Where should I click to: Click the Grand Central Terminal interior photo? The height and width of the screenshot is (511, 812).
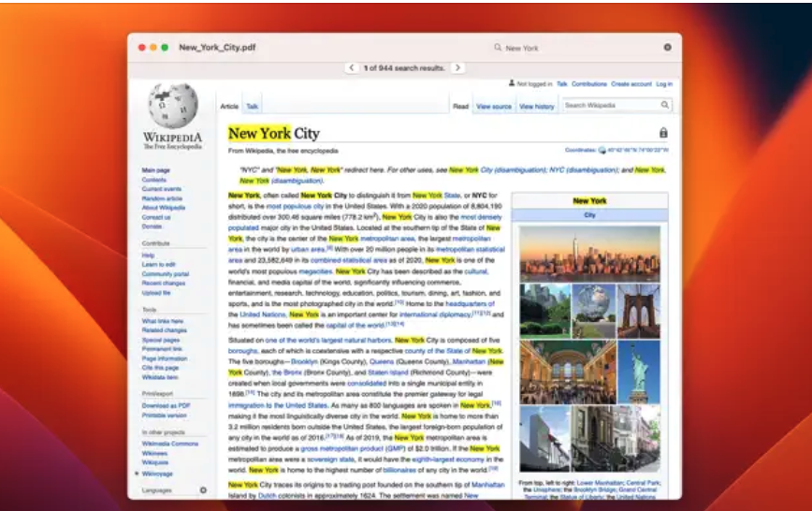click(568, 372)
